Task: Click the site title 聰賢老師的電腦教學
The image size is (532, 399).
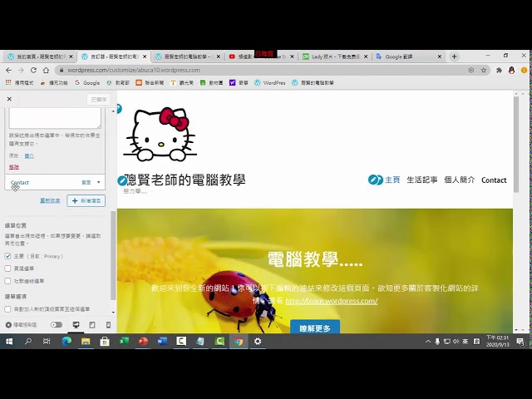Action: [185, 180]
